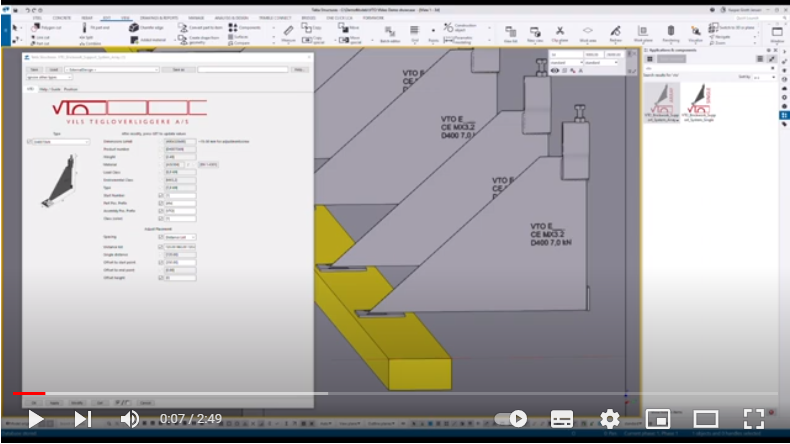Click the Grid tool
Screen dimensions: 790x444
[414, 34]
